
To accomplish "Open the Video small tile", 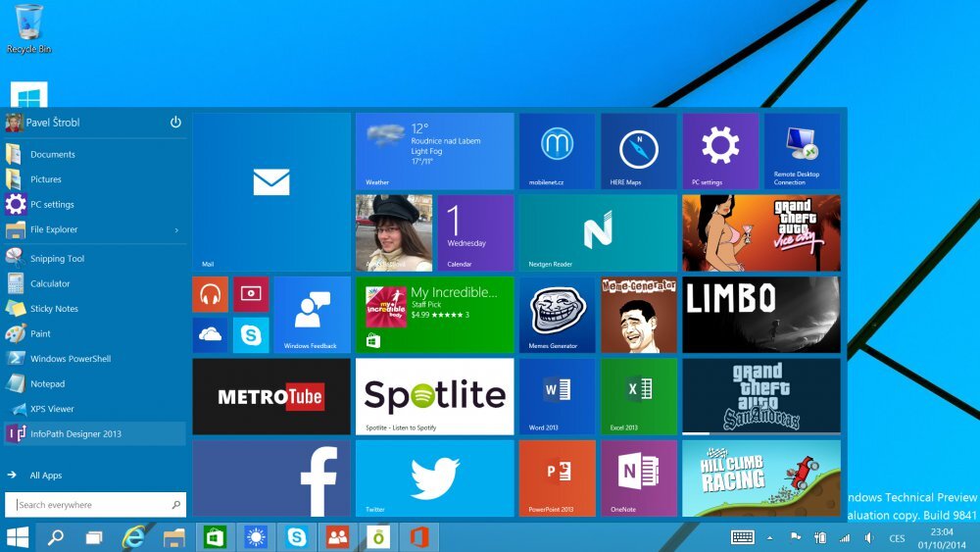I will (x=251, y=294).
